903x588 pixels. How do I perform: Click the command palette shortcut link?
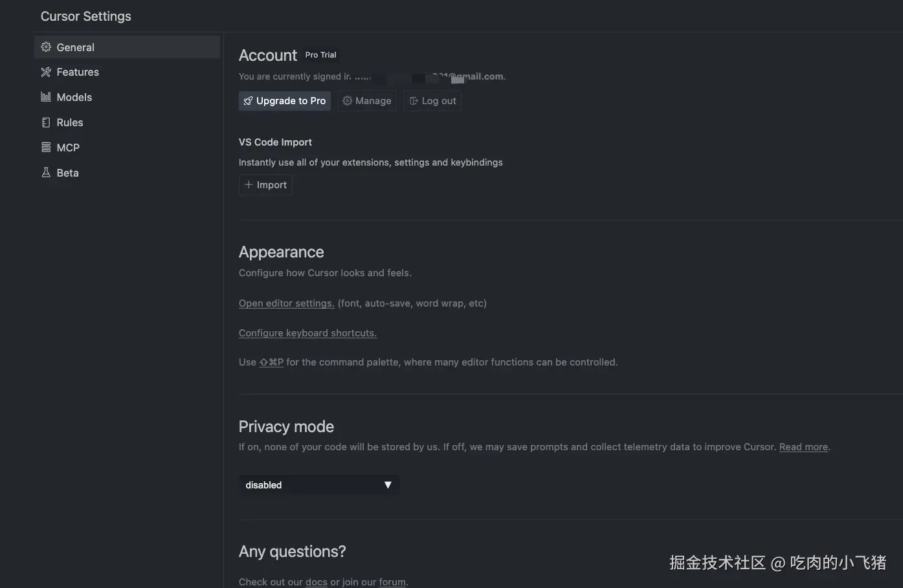point(271,362)
